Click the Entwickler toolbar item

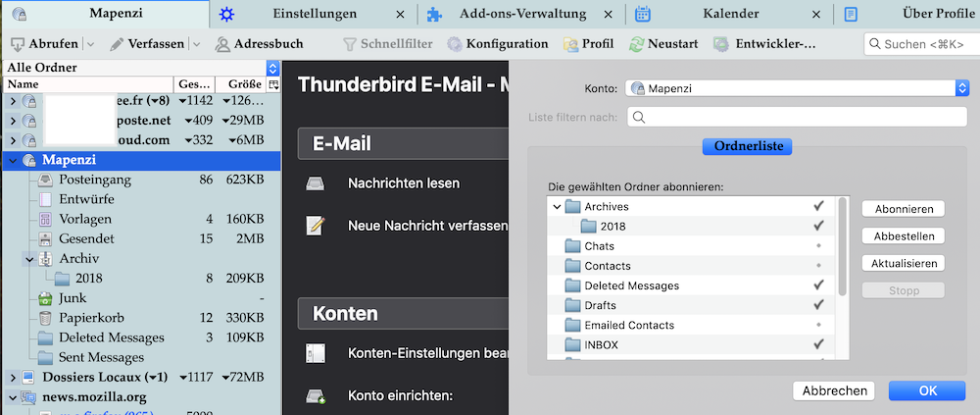click(765, 44)
